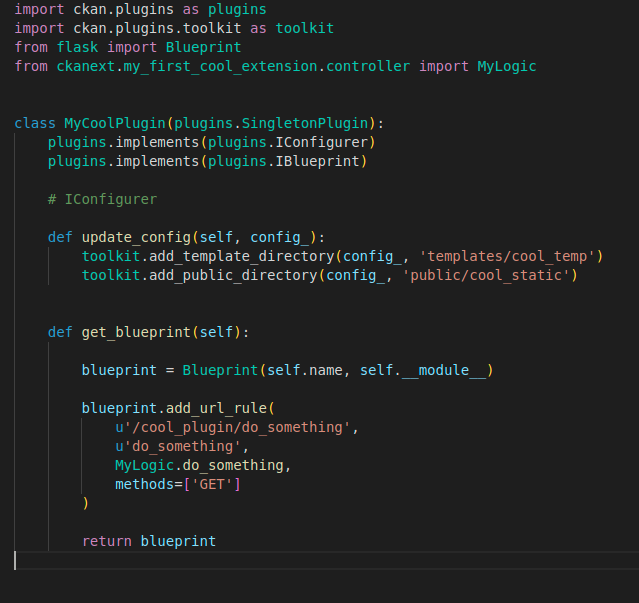
Task: Click the '# IConfigurer' comment
Action: point(102,199)
